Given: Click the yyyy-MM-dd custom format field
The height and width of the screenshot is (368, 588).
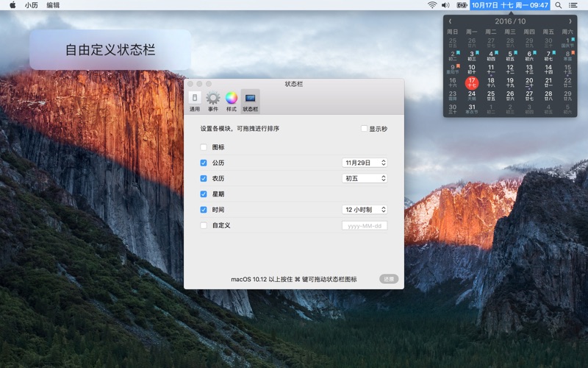Looking at the screenshot, I should [365, 225].
